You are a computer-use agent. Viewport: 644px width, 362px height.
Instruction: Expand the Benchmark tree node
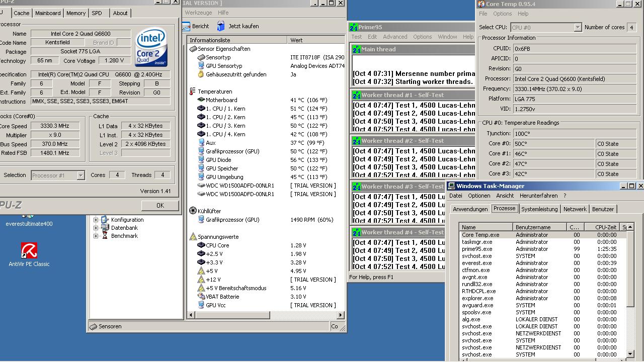point(96,236)
